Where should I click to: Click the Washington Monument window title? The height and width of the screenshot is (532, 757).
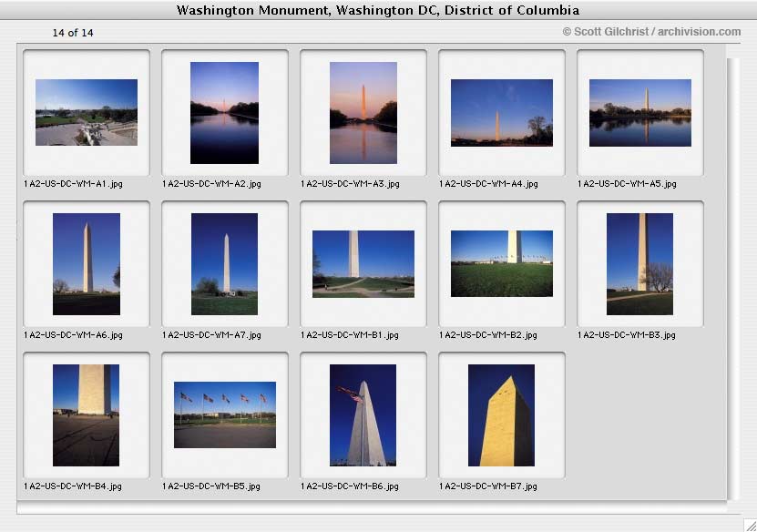point(378,10)
